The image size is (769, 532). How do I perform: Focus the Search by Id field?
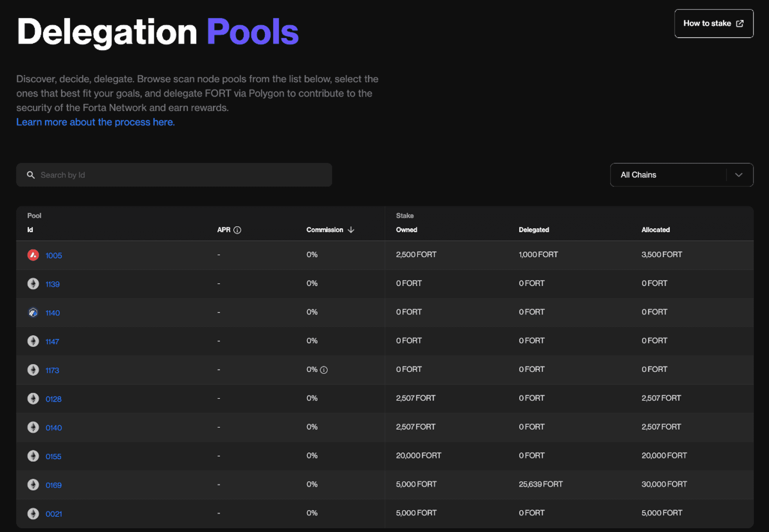[x=174, y=175]
